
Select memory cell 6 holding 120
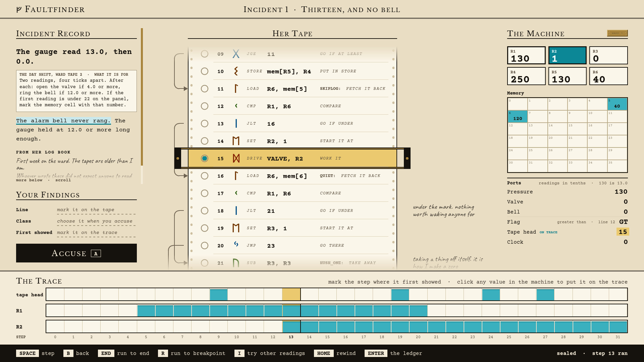518,117
